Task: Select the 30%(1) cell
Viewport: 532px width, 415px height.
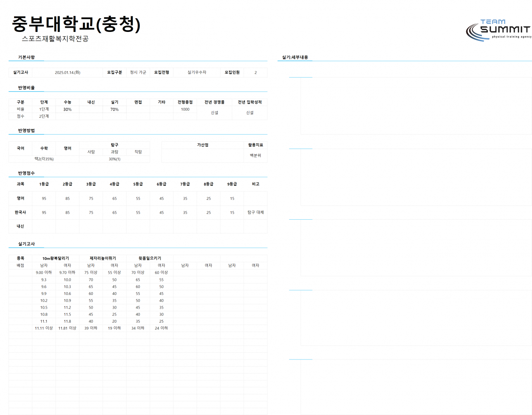Action: (114, 159)
